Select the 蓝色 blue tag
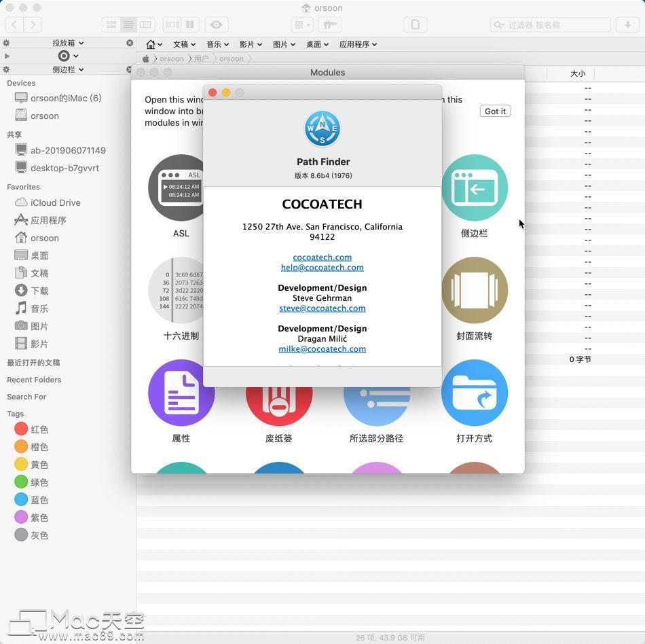 32,500
